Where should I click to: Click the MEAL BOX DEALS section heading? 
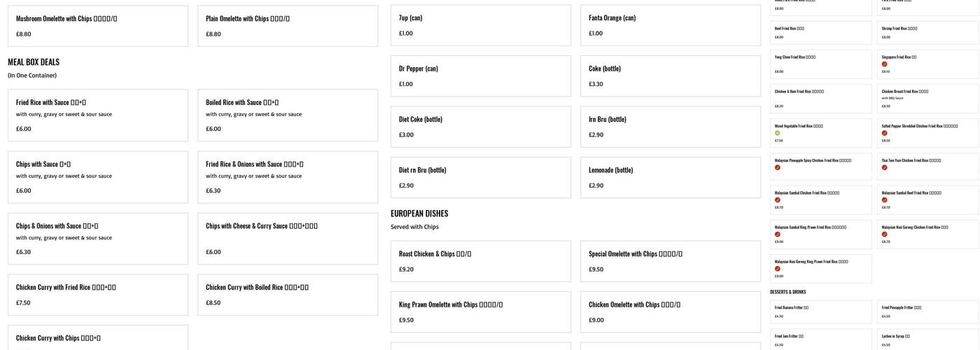click(x=34, y=62)
